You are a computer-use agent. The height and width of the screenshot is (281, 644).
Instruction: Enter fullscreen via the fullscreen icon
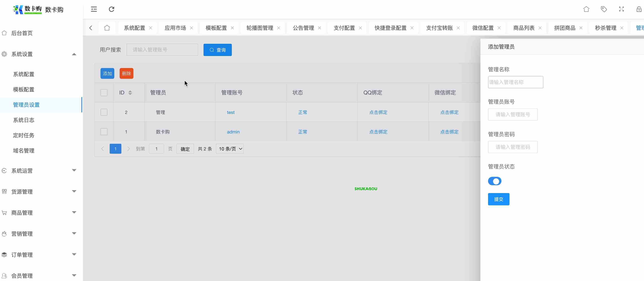click(621, 9)
